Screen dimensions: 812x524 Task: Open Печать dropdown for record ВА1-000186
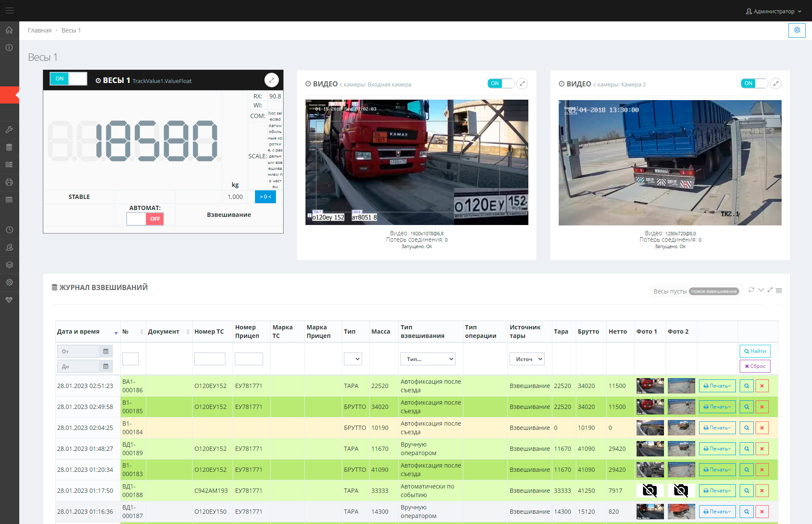[717, 386]
